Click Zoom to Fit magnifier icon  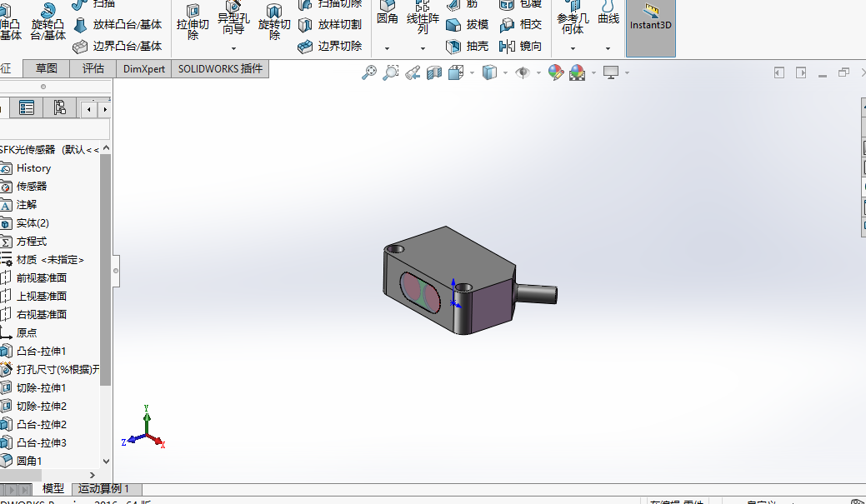[369, 72]
